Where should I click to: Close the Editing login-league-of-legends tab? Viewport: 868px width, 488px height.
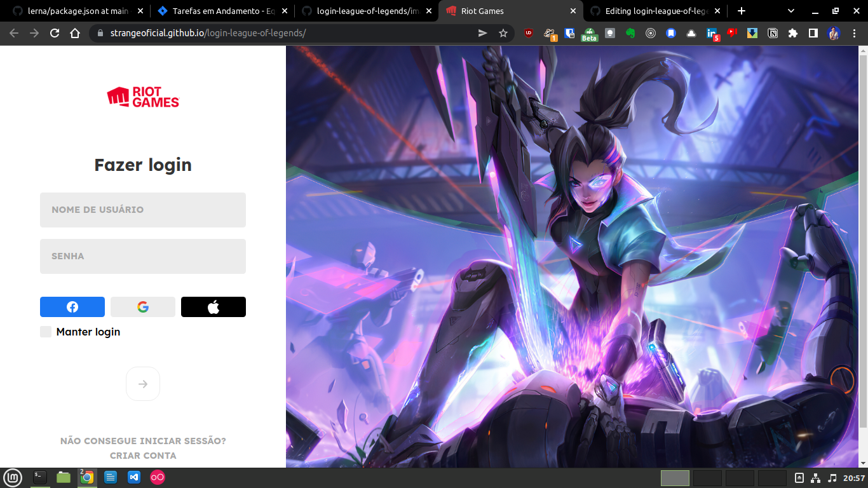(717, 11)
